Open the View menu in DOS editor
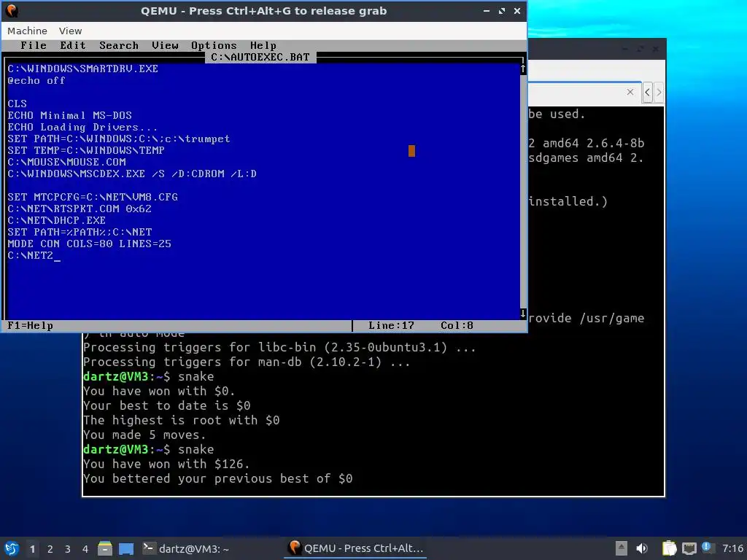The image size is (747, 560). click(165, 45)
